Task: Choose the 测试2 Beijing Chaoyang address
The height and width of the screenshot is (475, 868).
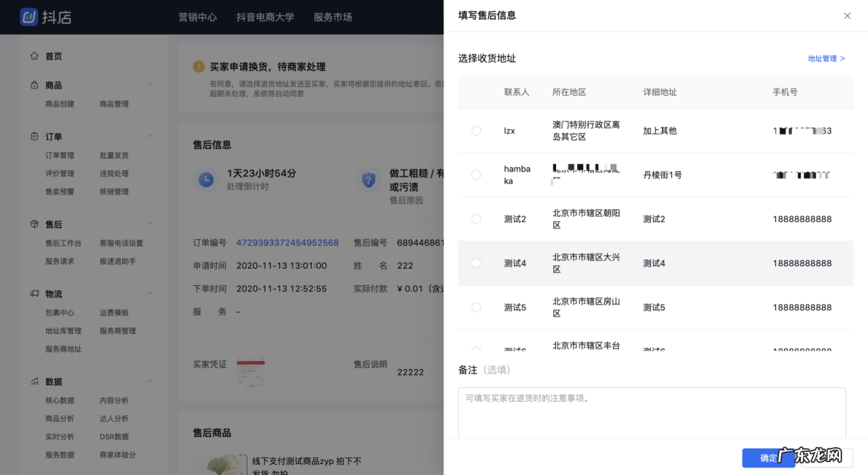Action: 476,218
